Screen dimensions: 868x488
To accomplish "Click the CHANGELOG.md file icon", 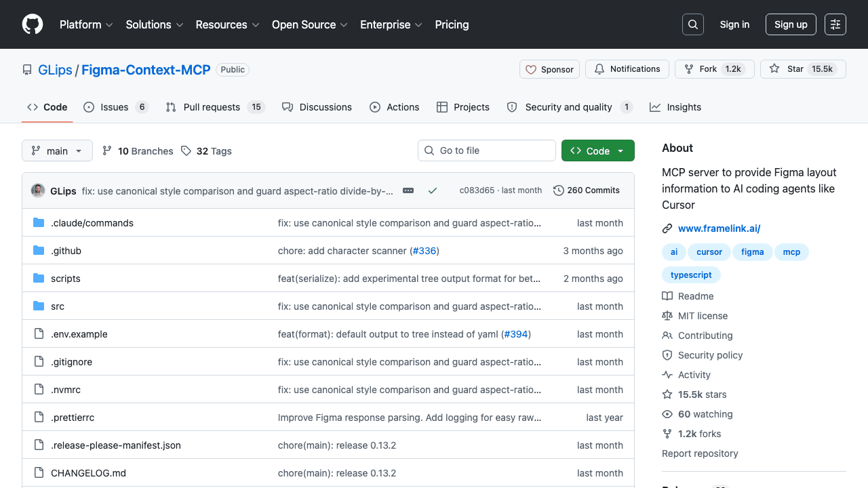I will point(39,473).
